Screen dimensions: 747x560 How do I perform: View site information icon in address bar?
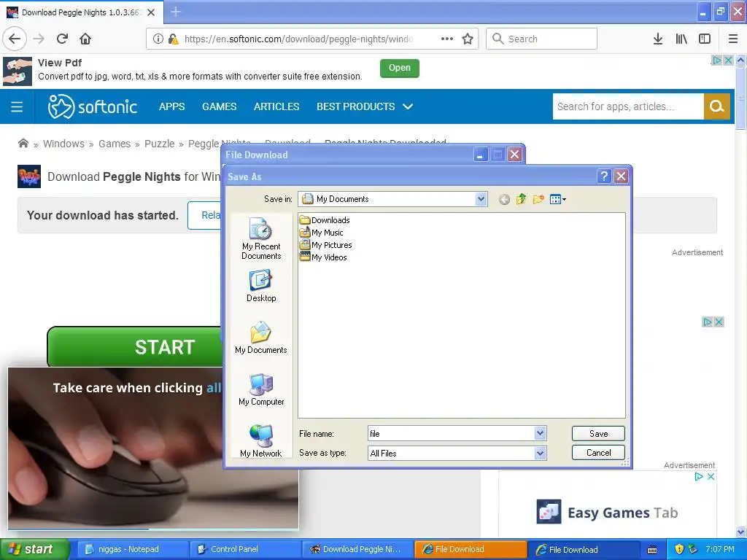coord(158,39)
